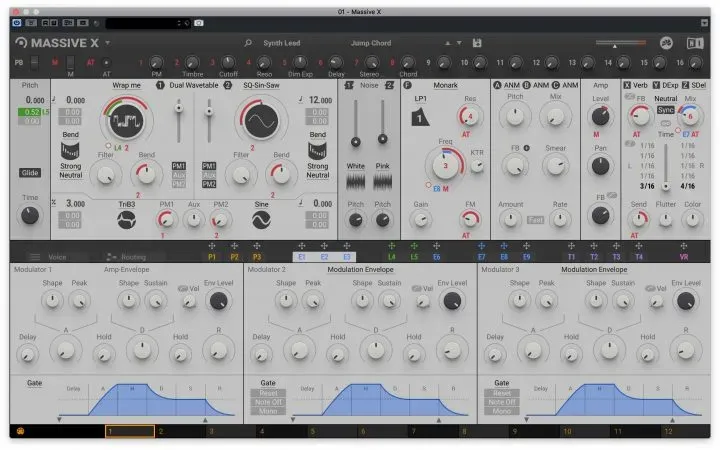Click the Sine modulation oscillator icon
720x450 pixels.
click(261, 220)
